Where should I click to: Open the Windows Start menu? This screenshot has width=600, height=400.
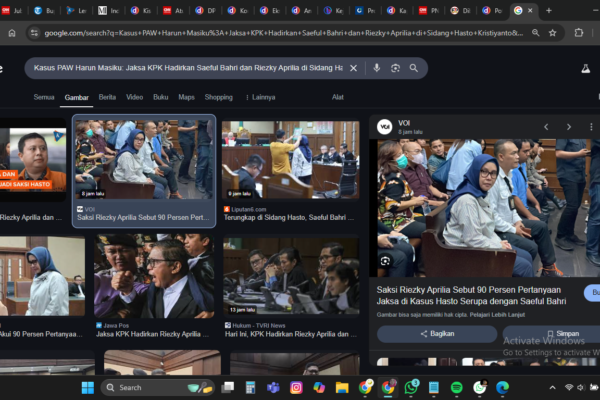pos(88,388)
